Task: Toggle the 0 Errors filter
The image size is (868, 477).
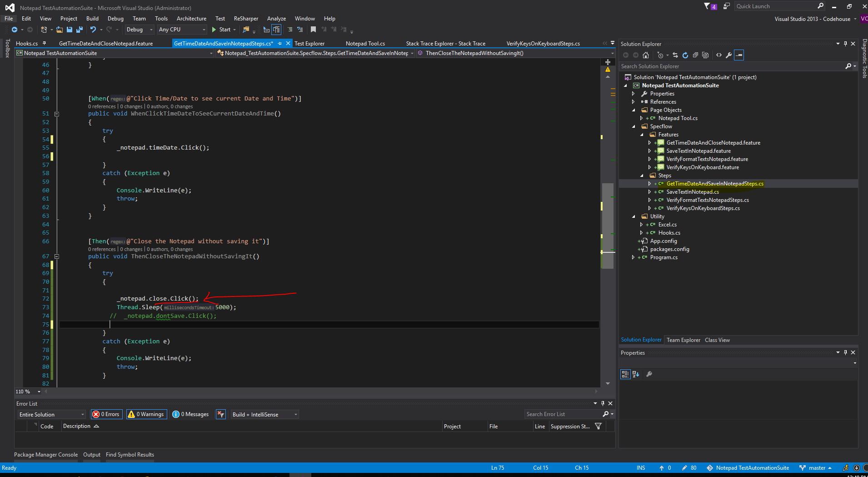Action: coord(106,414)
